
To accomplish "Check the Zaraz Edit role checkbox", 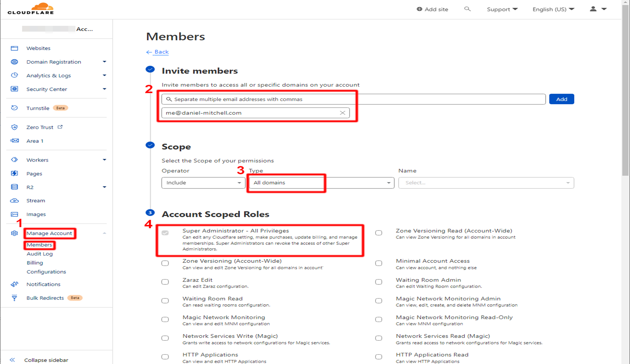I will pyautogui.click(x=165, y=282).
